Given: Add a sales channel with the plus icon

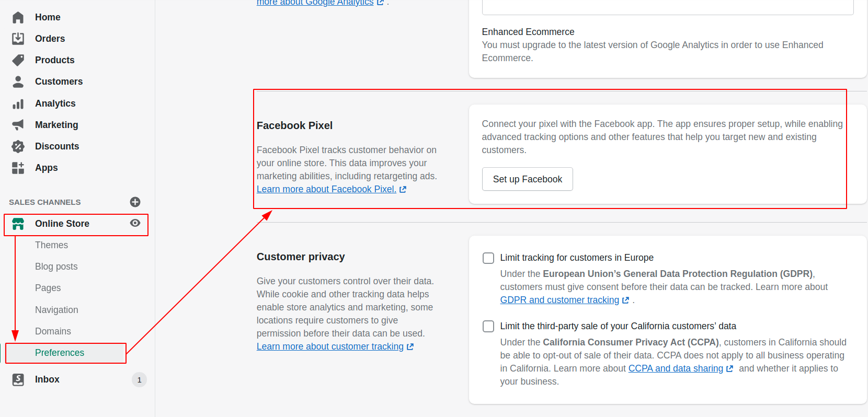Looking at the screenshot, I should click(135, 202).
